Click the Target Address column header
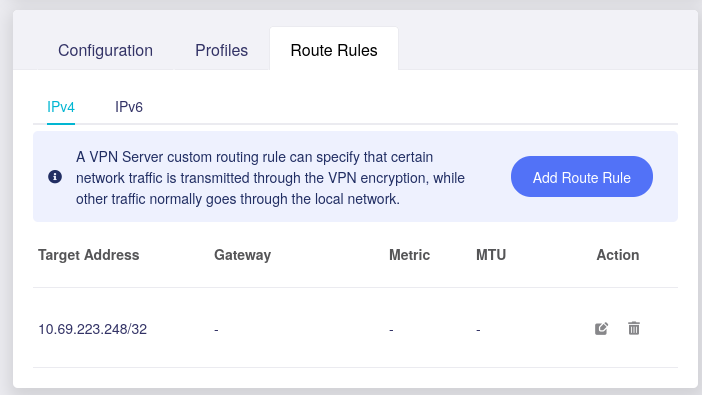This screenshot has width=702, height=395. point(89,255)
